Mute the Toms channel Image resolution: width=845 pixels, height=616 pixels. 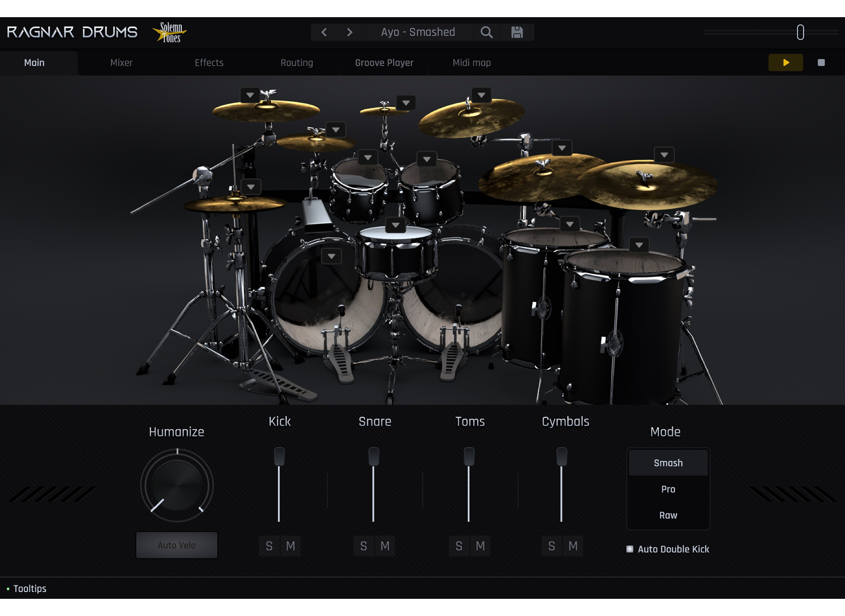[x=480, y=546]
